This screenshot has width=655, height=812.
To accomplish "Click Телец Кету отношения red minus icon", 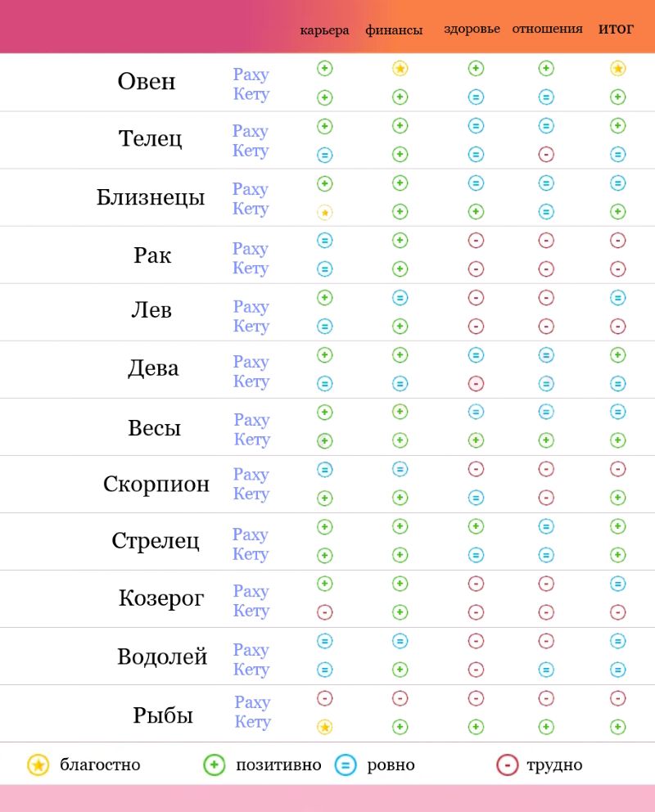I will [546, 154].
